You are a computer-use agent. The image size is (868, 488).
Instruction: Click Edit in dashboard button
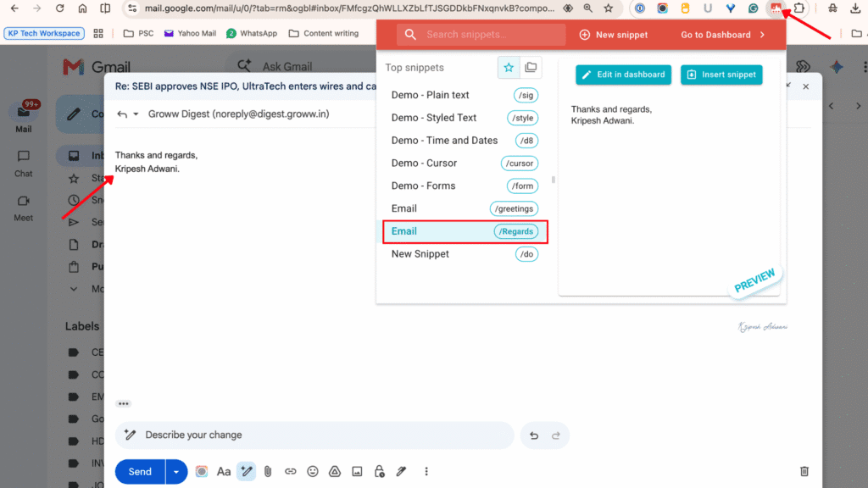click(623, 75)
